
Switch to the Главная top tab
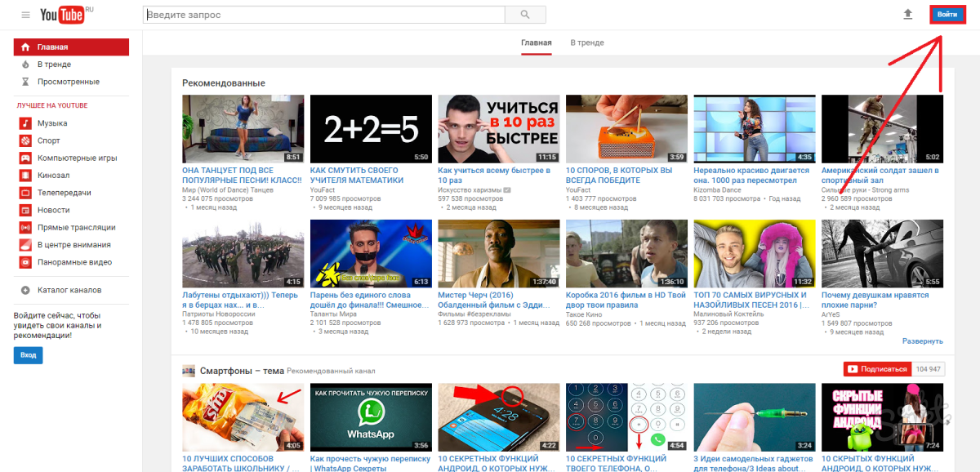(537, 42)
